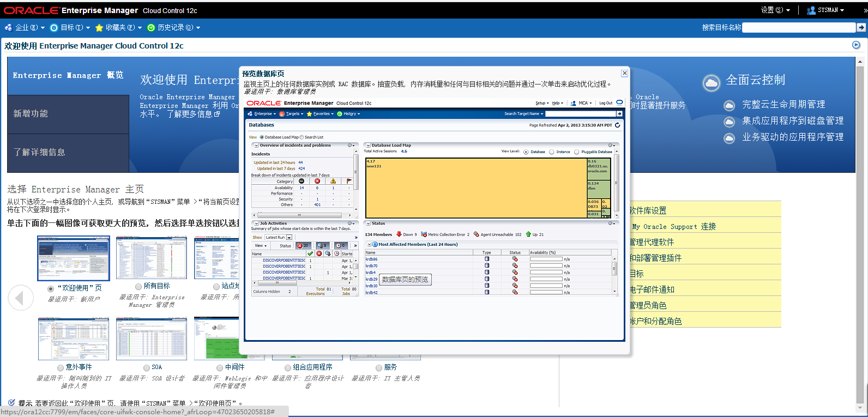Switch to the Enterprise Manager 概览 tab
This screenshot has width=868, height=417.
coord(68,76)
